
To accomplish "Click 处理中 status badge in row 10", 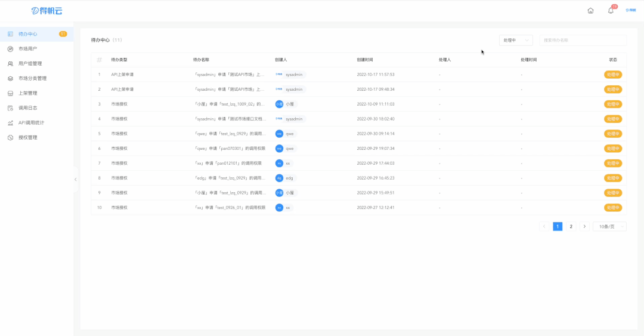I will pos(613,208).
